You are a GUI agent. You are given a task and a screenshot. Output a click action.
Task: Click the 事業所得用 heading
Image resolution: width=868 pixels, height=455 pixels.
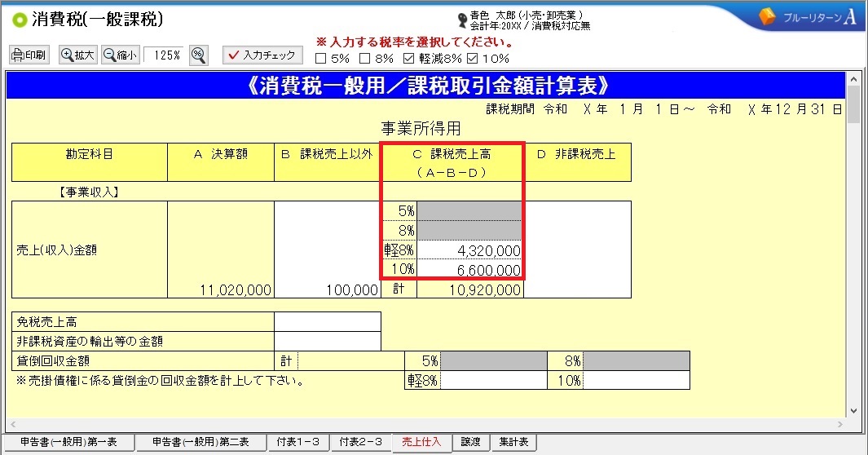[421, 128]
